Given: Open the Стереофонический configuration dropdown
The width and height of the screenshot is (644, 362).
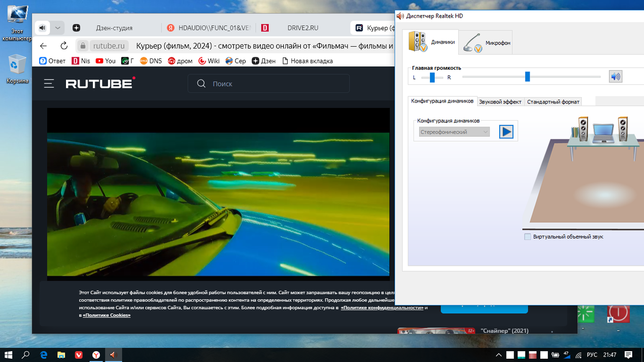Looking at the screenshot, I should click(454, 132).
